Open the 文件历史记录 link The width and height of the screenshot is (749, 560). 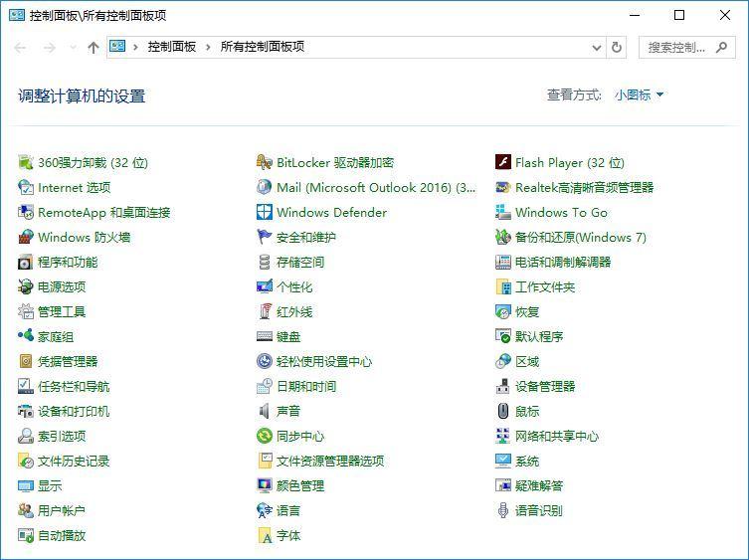tap(74, 461)
